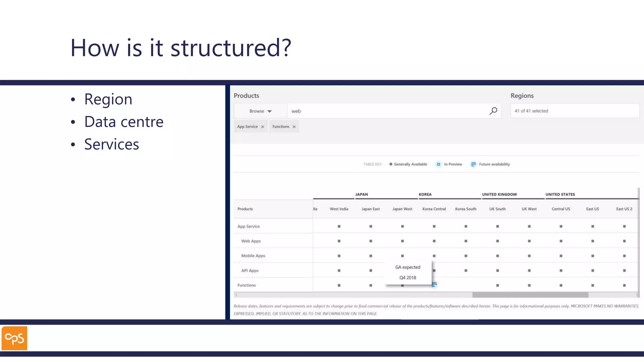Select the App Service row label
This screenshot has height=362, width=644.
[x=248, y=226]
